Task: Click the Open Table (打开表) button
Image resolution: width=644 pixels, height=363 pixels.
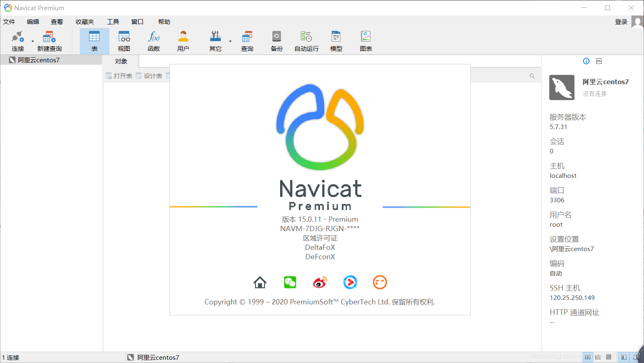Action: 119,76
